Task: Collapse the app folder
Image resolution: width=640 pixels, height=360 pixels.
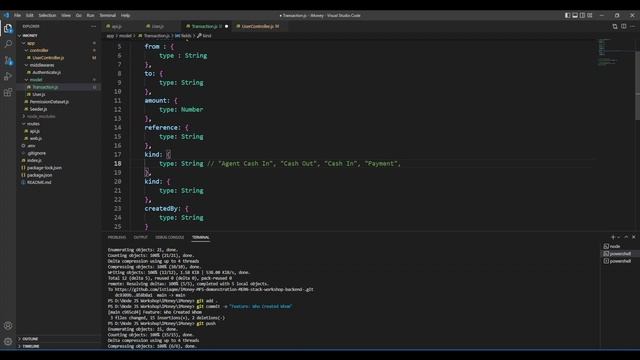Action: click(x=31, y=43)
